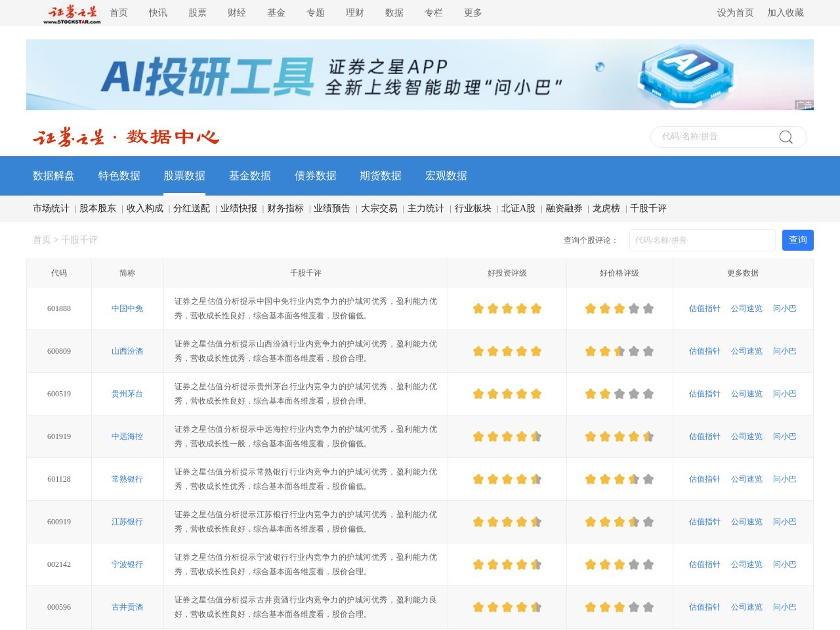Go to 特色数据 tab
This screenshot has width=840, height=630.
[x=119, y=176]
